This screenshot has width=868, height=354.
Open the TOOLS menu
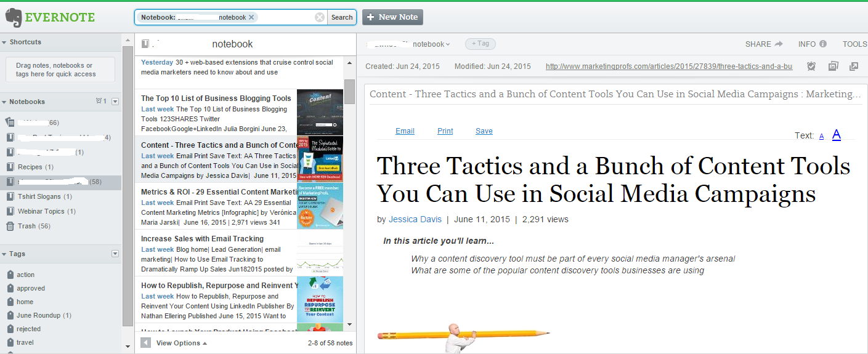click(855, 44)
